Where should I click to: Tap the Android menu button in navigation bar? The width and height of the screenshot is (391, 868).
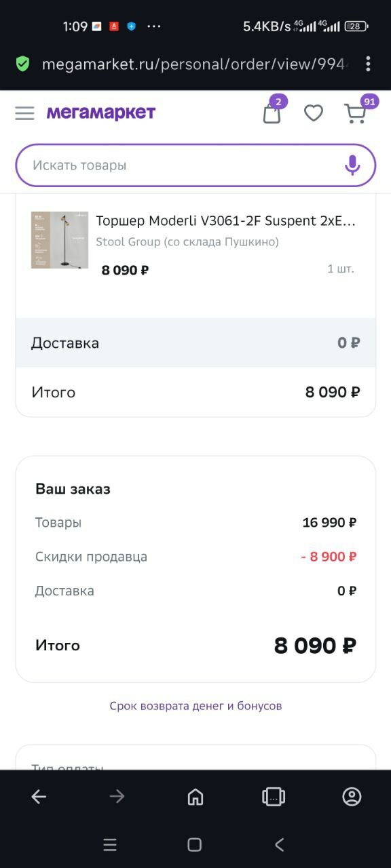[x=110, y=846]
